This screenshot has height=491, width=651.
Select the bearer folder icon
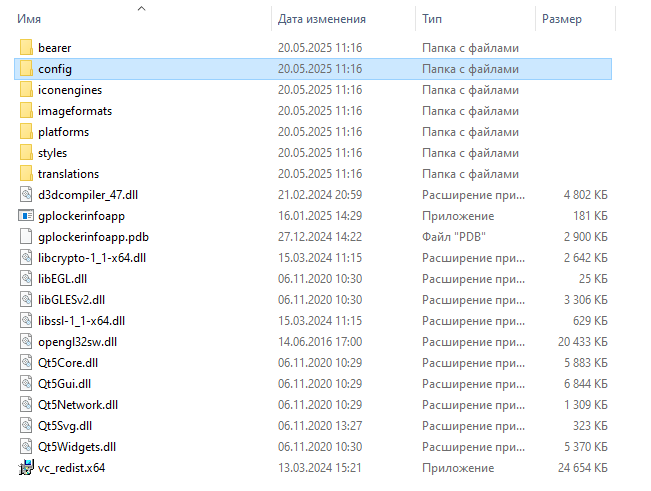[x=26, y=47]
